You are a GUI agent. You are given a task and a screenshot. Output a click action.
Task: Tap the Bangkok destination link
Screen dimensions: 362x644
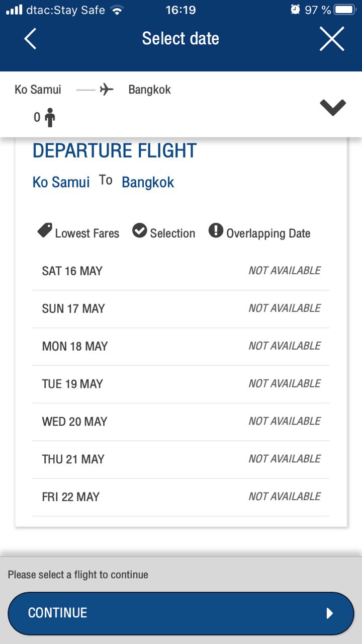pyautogui.click(x=148, y=182)
